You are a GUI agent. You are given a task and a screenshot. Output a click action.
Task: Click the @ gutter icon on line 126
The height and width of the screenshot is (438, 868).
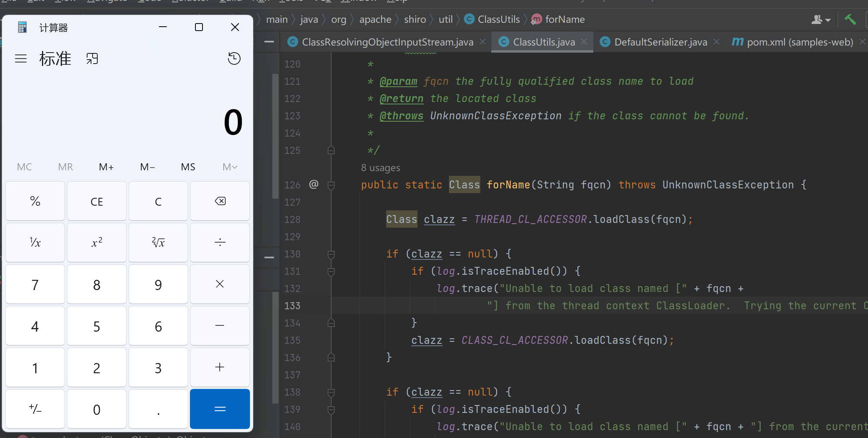314,184
